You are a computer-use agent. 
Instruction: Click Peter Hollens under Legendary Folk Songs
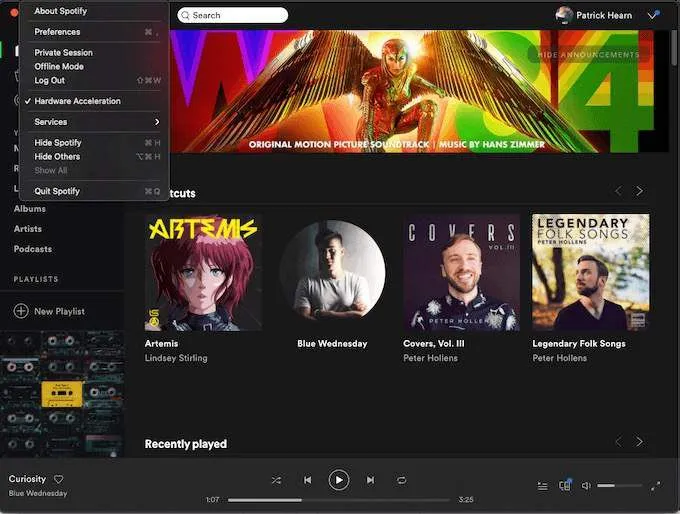click(559, 358)
